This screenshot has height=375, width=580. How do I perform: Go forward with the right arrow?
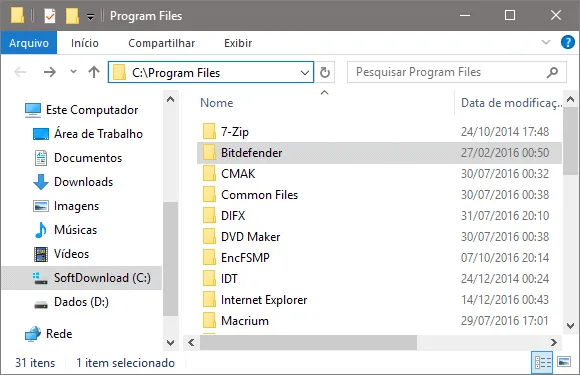click(x=50, y=72)
